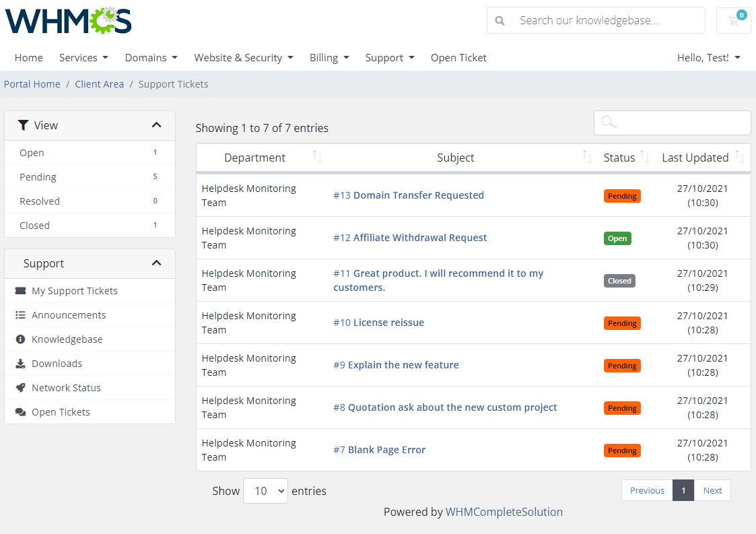
Task: Collapse the Support panel with its chevron
Action: 156,263
